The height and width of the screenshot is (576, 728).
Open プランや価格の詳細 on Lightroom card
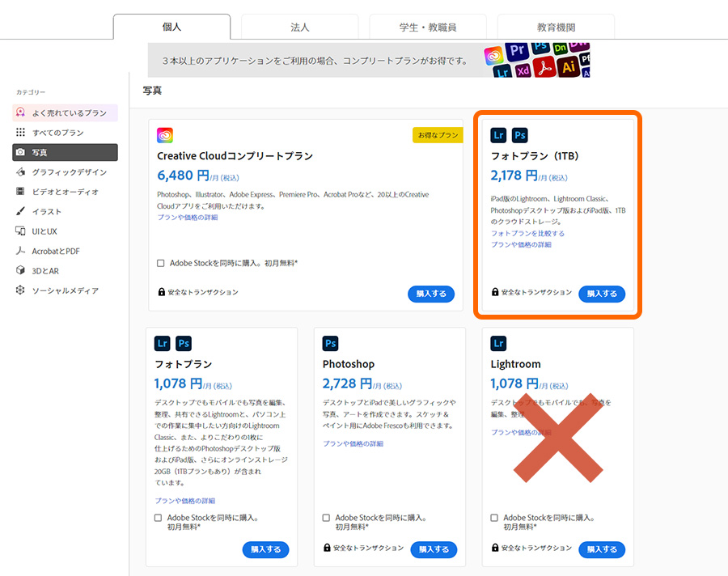[x=521, y=433]
